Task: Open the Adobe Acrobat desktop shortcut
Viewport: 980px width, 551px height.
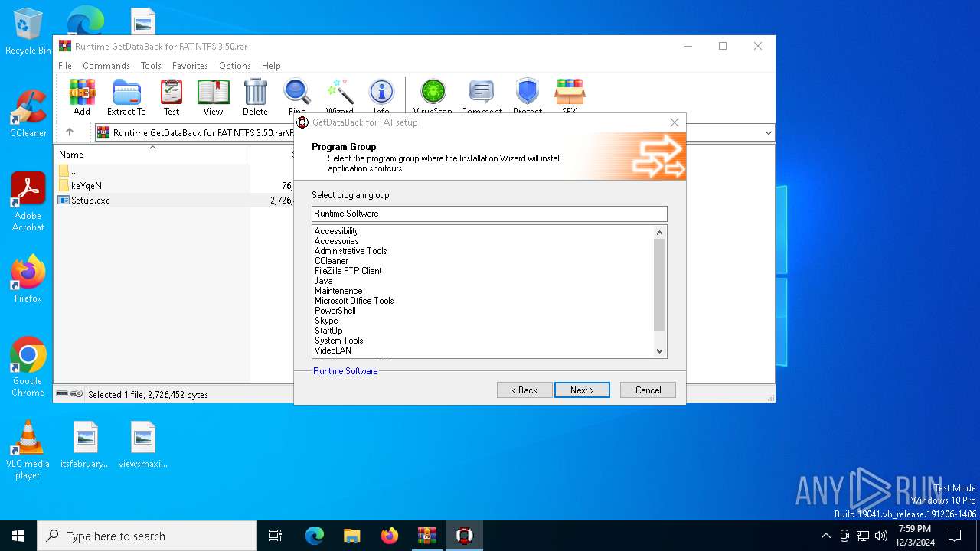Action: click(x=28, y=203)
